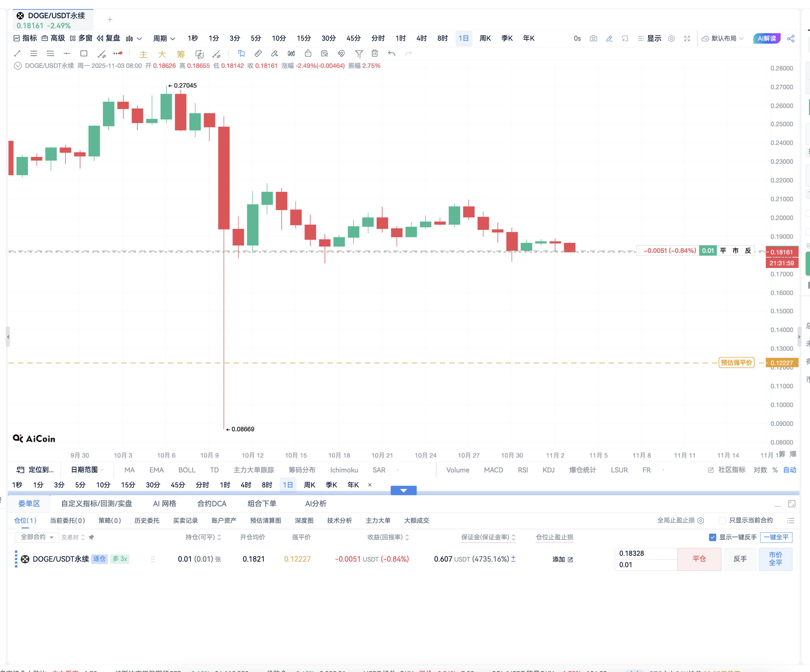This screenshot has height=672, width=810.
Task: Click the share icon beside AI解读
Action: 791,38
